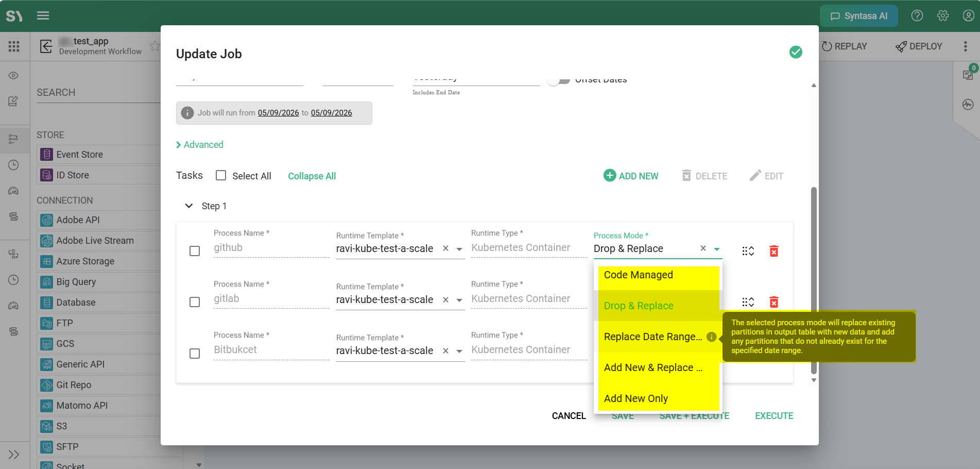980x469 pixels.
Task: Open the user account icon
Action: tap(968, 15)
